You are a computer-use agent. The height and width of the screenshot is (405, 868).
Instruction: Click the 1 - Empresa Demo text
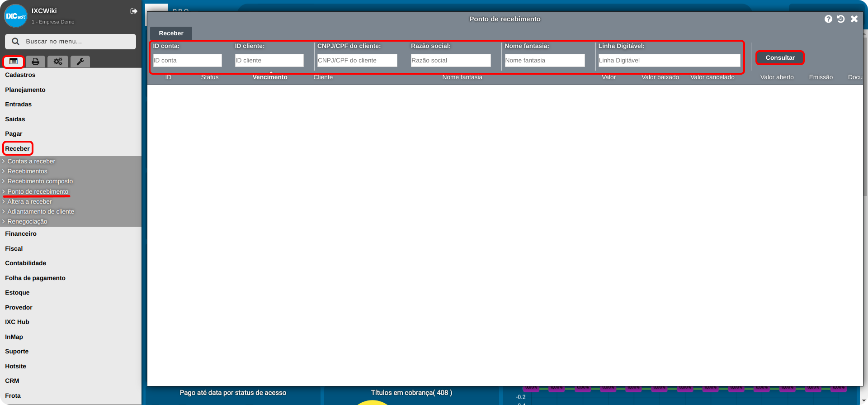53,22
